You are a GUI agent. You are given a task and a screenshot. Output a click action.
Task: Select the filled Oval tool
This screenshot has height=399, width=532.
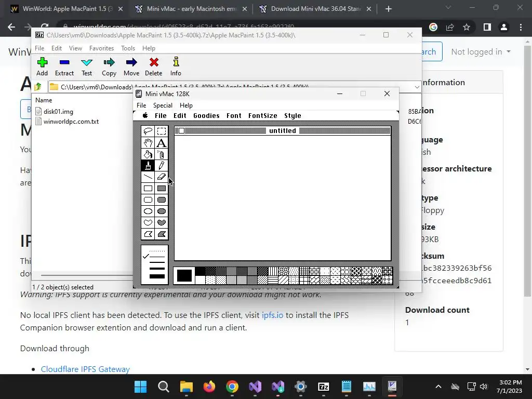click(162, 211)
